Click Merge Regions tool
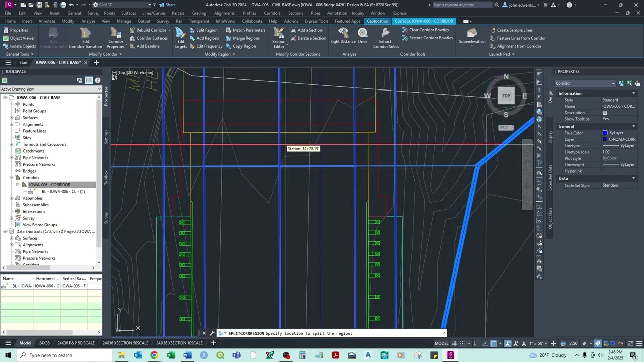The image size is (644, 362). click(243, 38)
